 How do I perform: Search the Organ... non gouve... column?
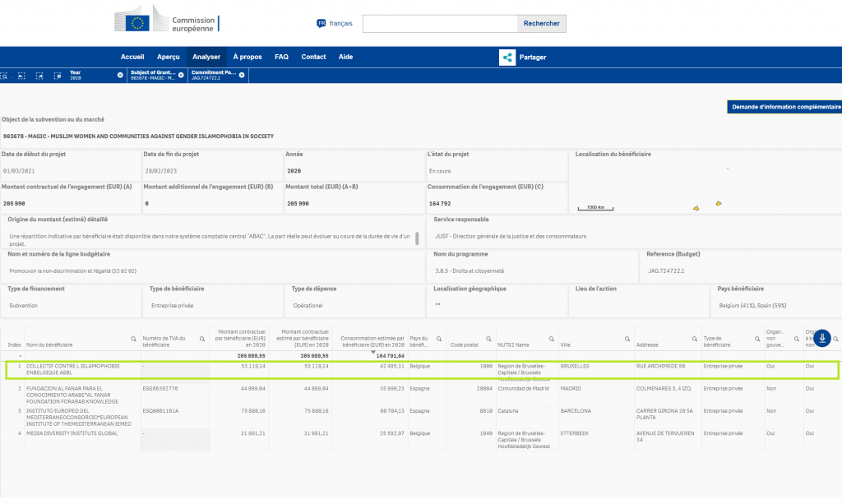(796, 340)
